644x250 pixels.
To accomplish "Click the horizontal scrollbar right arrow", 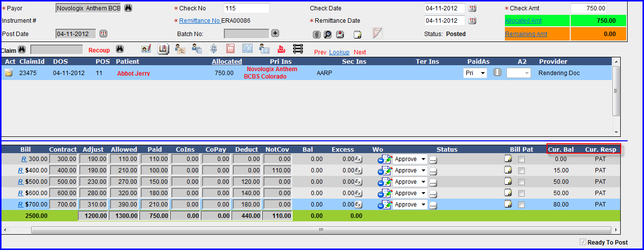I will pyautogui.click(x=616, y=230).
